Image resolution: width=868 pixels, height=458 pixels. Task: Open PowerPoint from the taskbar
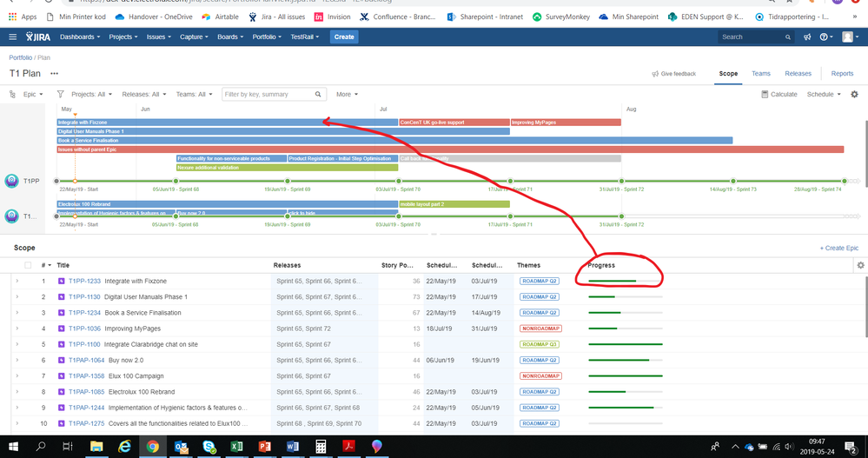coord(265,447)
